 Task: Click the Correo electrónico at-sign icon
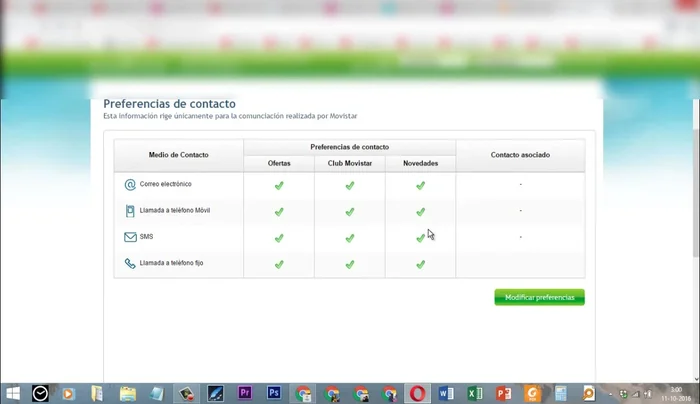(130, 184)
